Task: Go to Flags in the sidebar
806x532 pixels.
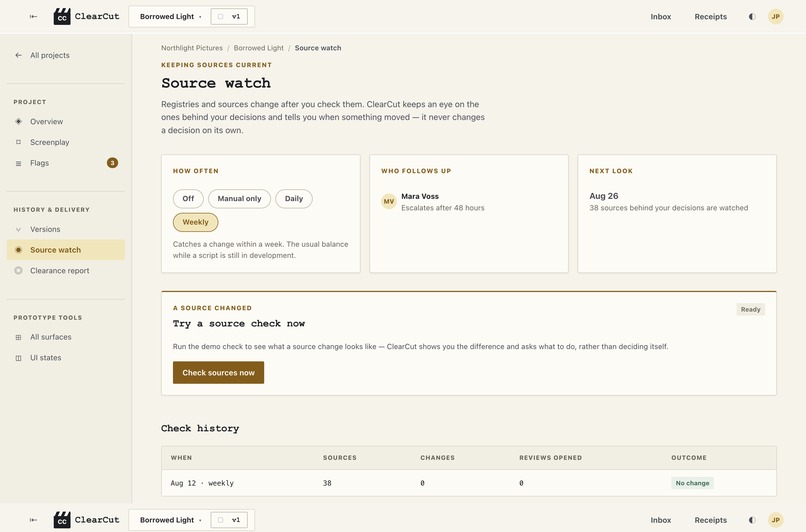Action: [x=66, y=163]
